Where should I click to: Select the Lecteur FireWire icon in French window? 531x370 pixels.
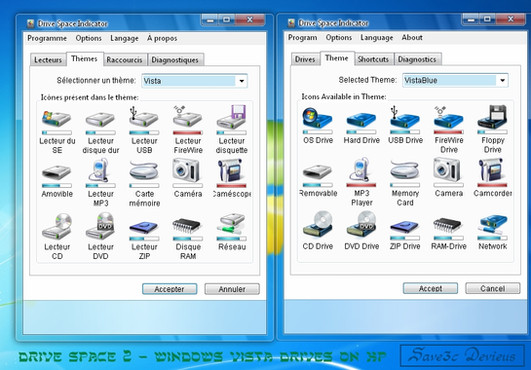tap(188, 117)
